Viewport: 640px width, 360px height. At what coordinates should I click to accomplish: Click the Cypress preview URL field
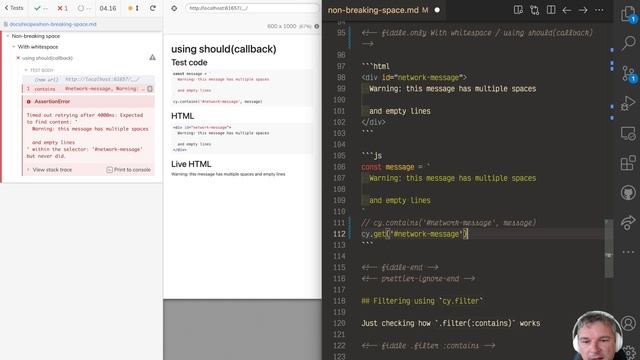[x=251, y=8]
